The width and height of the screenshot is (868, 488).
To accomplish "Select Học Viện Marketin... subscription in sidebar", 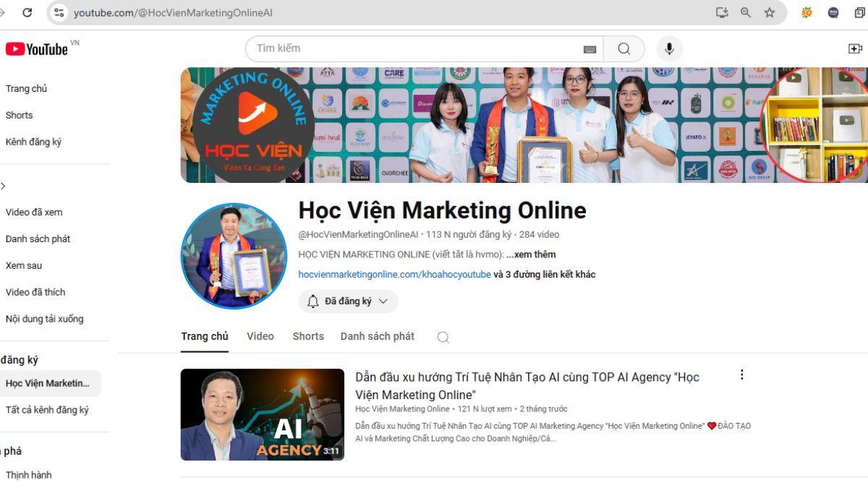I will pos(51,383).
